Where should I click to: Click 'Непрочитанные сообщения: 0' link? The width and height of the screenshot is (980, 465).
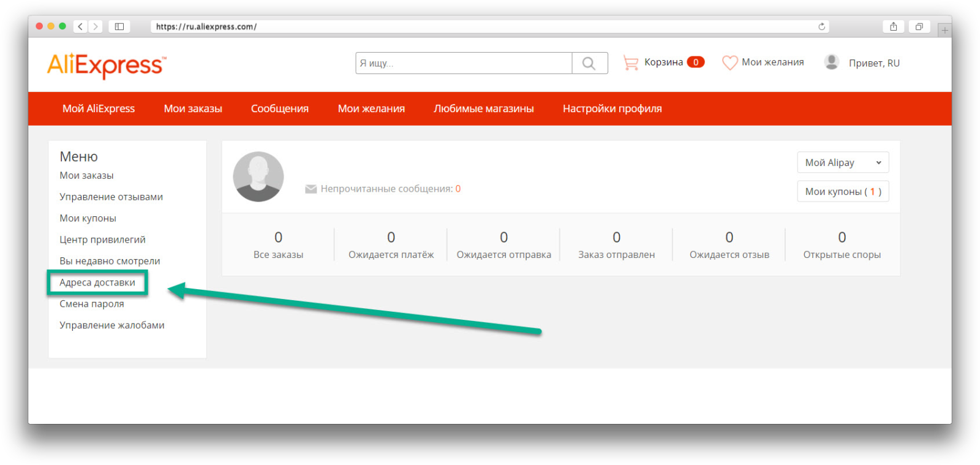tap(391, 189)
